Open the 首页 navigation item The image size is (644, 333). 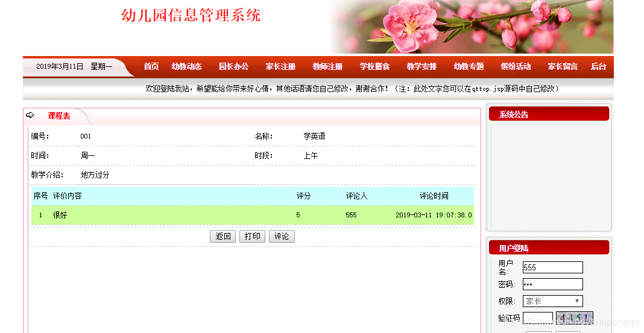click(151, 66)
